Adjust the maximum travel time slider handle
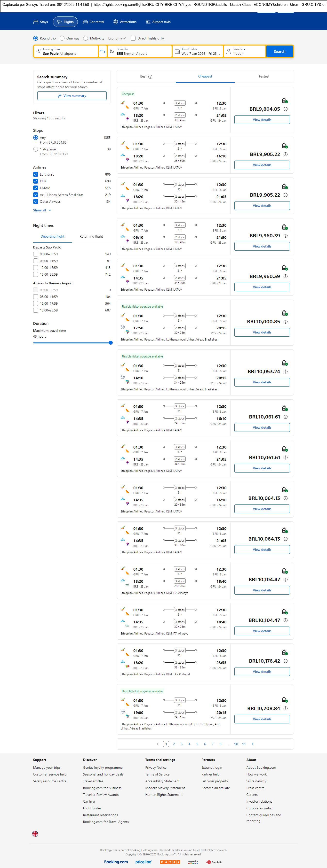This screenshot has width=327, height=868. [111, 343]
